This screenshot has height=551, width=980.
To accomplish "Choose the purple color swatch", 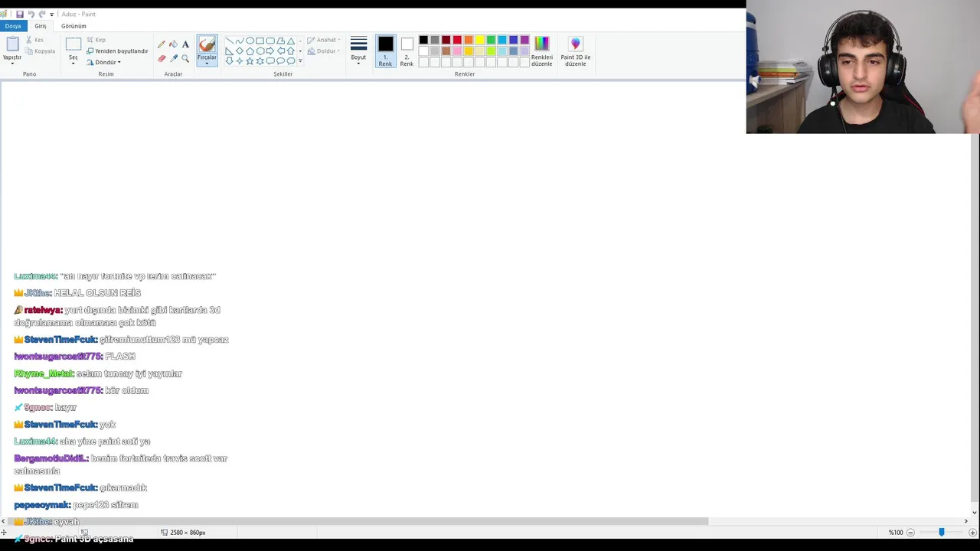I will coord(524,40).
